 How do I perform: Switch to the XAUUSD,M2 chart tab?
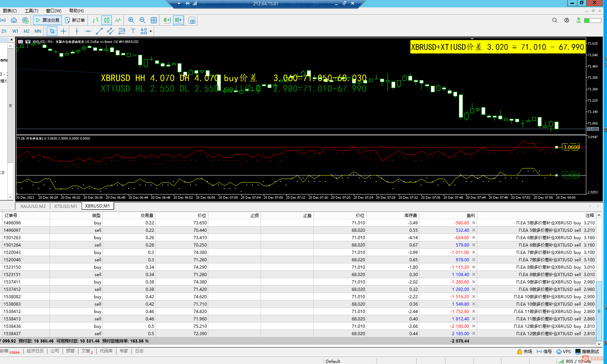(x=33, y=206)
